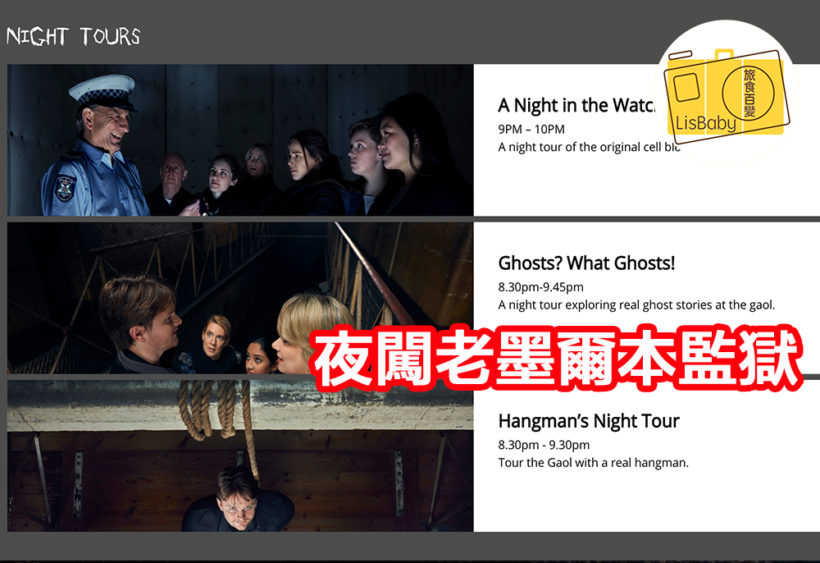Click the circular 旅食百變 stamp in logo
Image resolution: width=820 pixels, height=563 pixels.
[748, 93]
